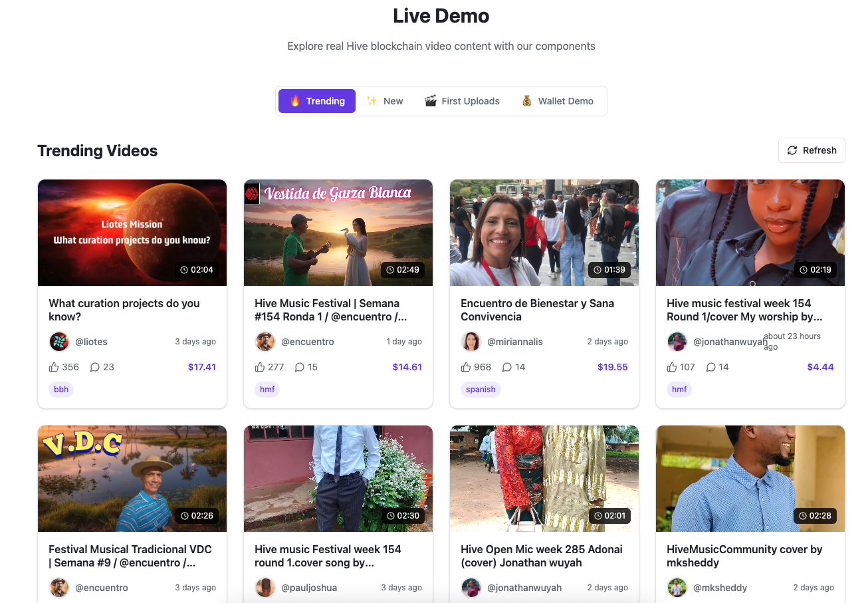Click the pauljoshua avatar

point(265,588)
